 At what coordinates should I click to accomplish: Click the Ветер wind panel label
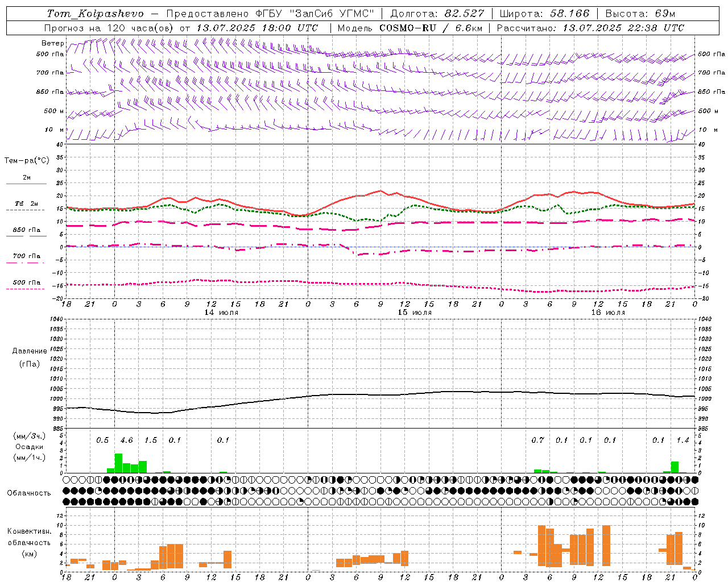click(52, 43)
